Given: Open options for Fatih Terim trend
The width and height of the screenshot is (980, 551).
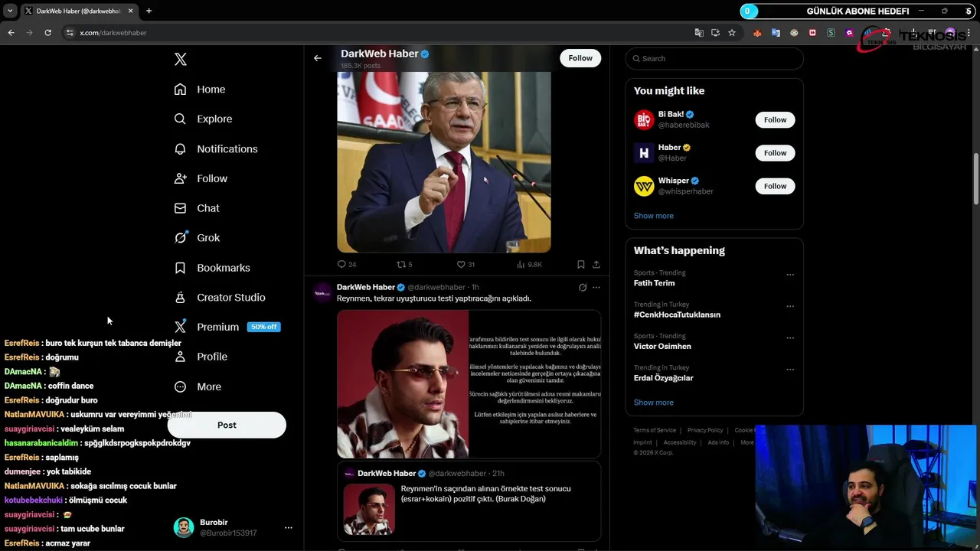Looking at the screenshot, I should coord(790,275).
